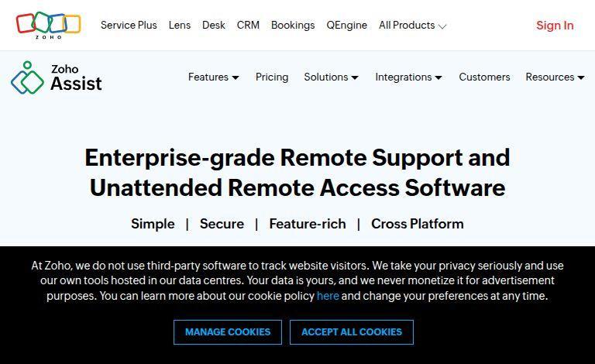Open the Zoho Desk link
The height and width of the screenshot is (364, 595).
click(214, 26)
